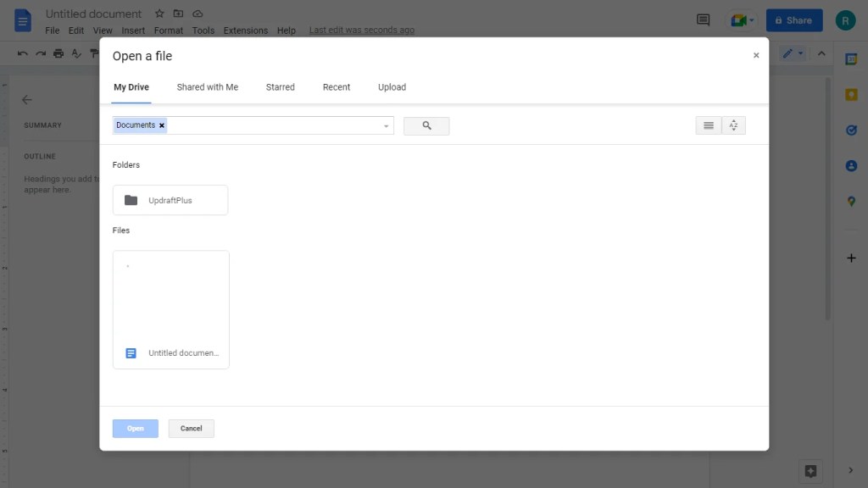Open the Edit menu
868x488 pixels.
pyautogui.click(x=75, y=30)
